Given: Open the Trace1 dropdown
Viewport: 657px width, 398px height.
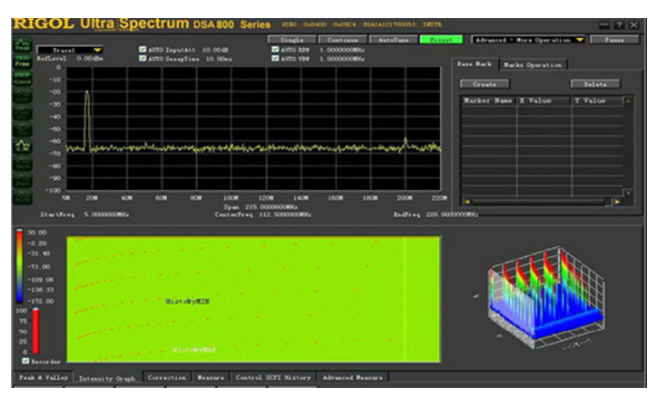Looking at the screenshot, I should click(70, 50).
